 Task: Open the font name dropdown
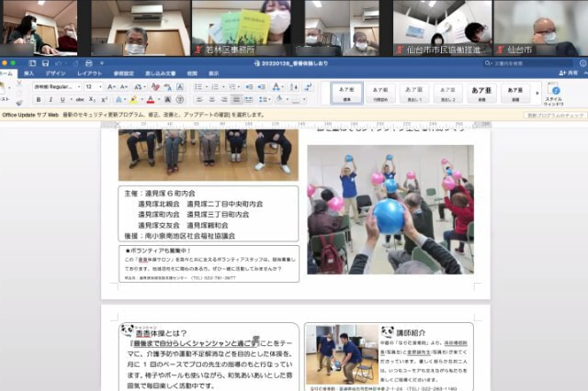(57, 86)
